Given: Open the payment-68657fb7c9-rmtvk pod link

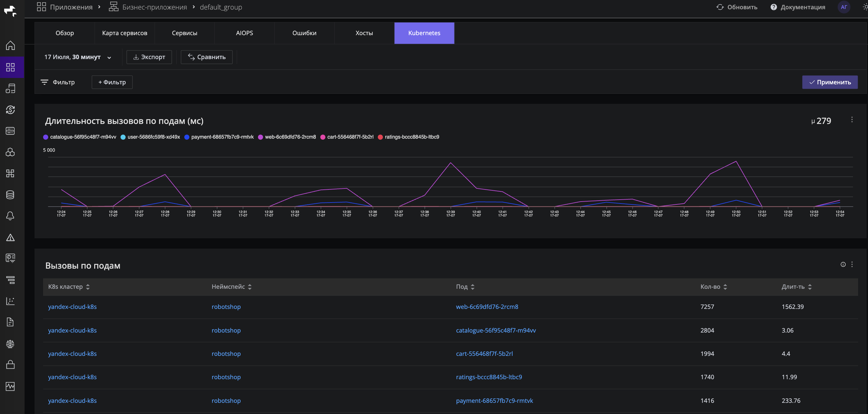Looking at the screenshot, I should point(494,401).
